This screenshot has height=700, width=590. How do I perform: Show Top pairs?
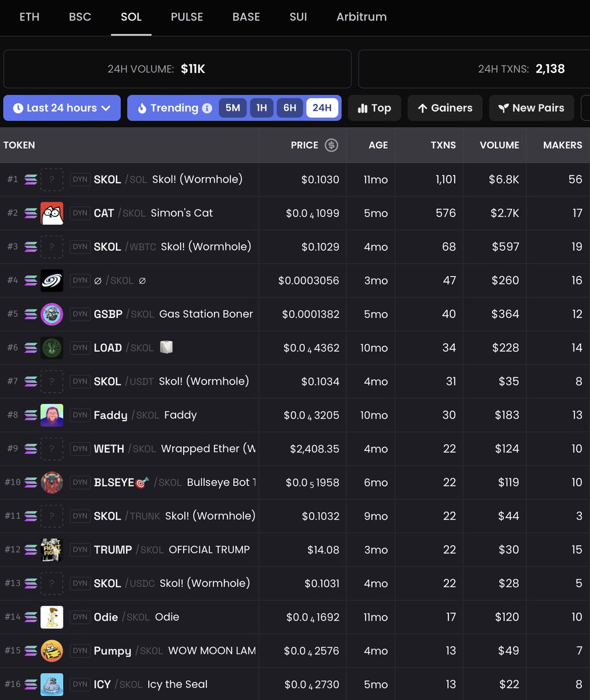coord(374,108)
